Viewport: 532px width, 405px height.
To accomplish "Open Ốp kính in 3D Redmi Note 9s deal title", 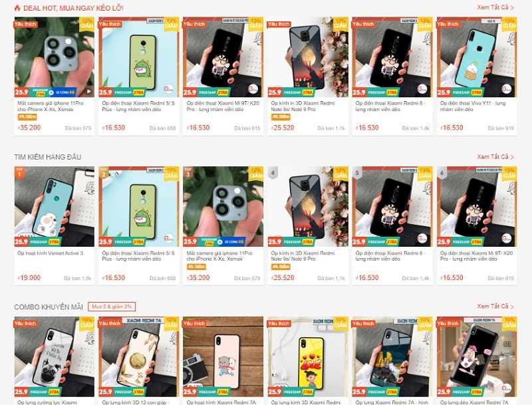I will [303, 106].
